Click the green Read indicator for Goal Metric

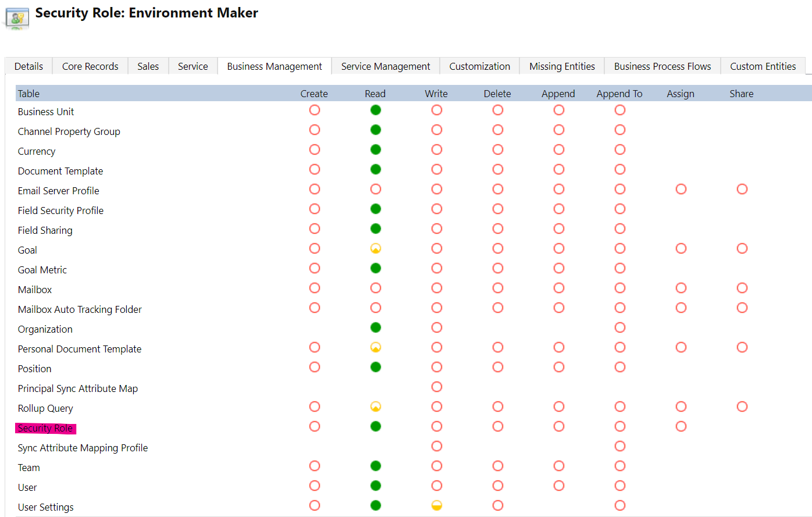point(375,268)
